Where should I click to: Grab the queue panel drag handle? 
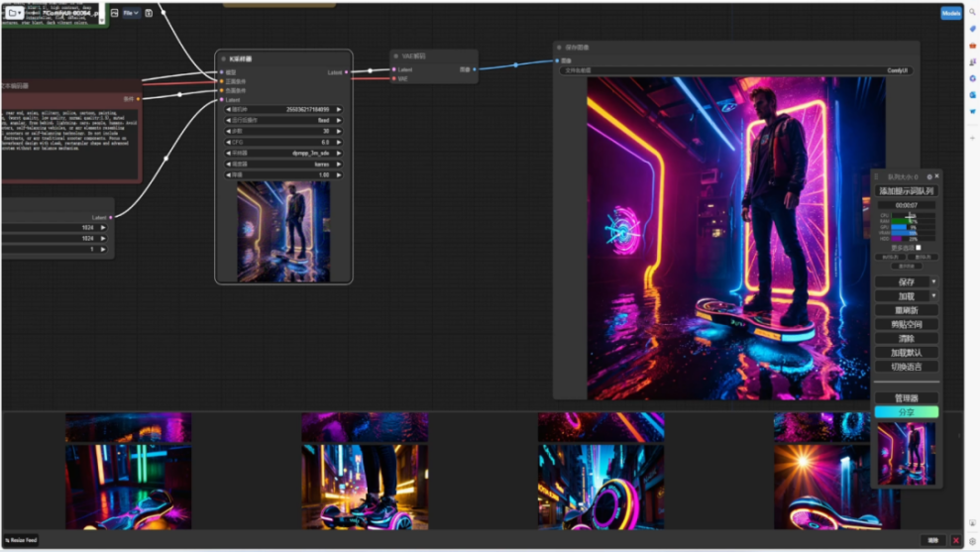coord(876,177)
